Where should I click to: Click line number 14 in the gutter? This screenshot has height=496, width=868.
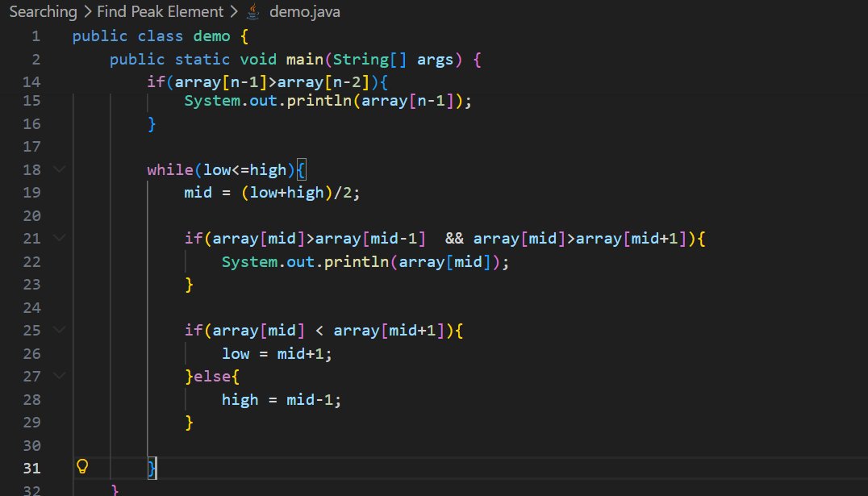coord(32,82)
